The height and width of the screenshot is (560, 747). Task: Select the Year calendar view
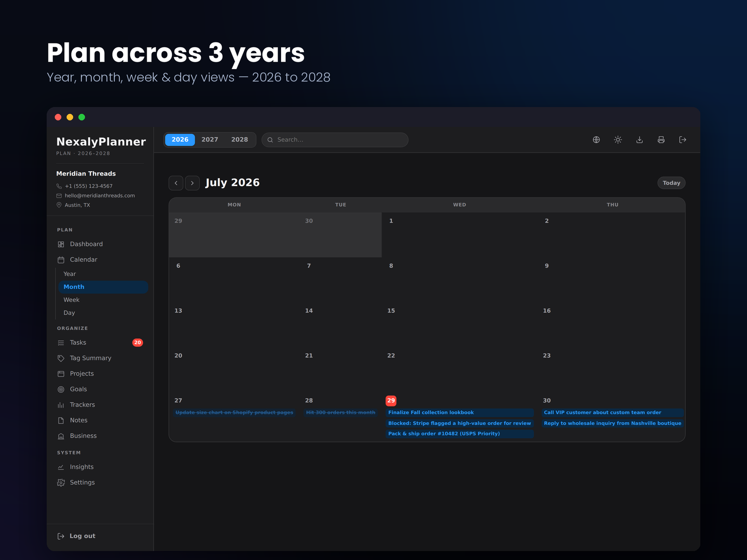(103, 274)
